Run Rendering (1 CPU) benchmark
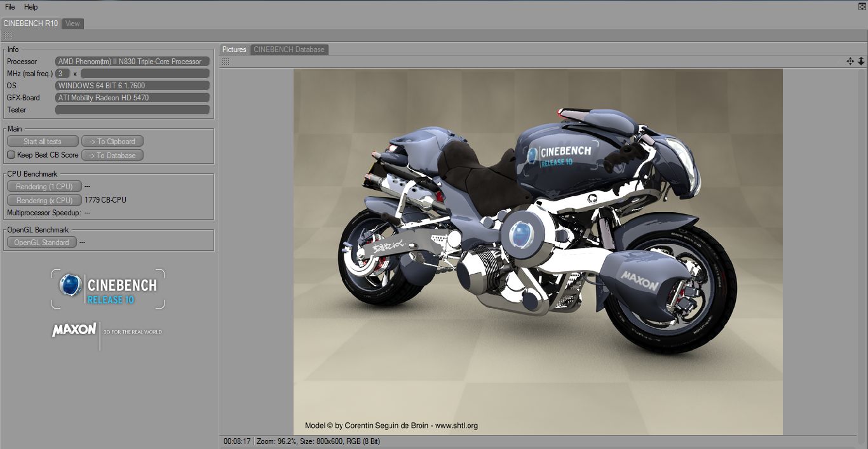Screen dimensions: 868x449 [44, 187]
